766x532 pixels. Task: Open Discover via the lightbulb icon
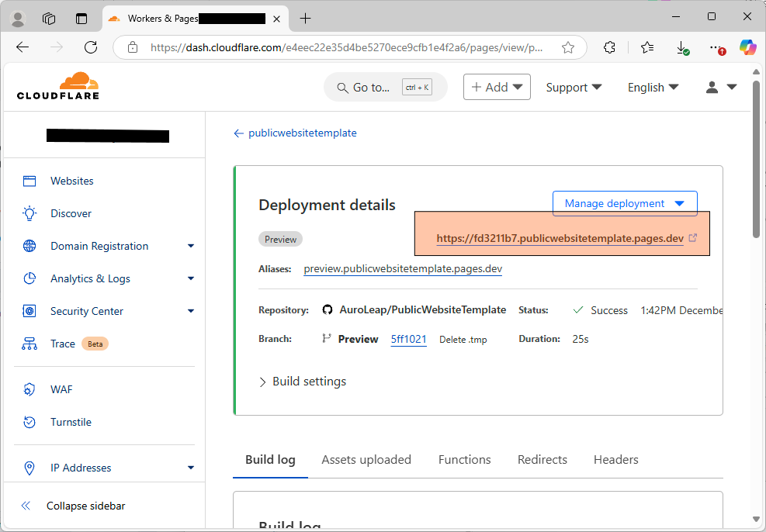tap(29, 213)
